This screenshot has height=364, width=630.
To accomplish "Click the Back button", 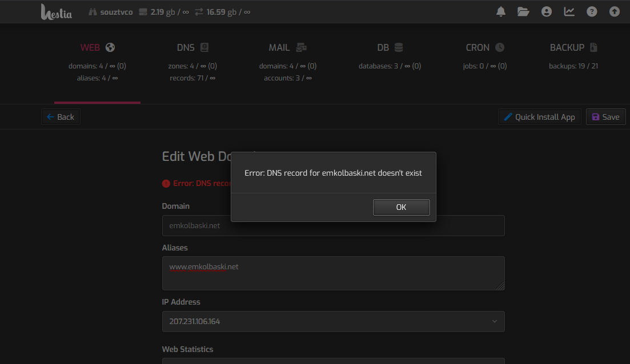I will (61, 117).
